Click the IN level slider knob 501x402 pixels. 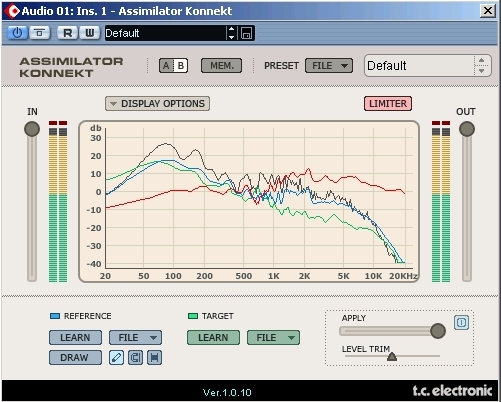click(32, 129)
